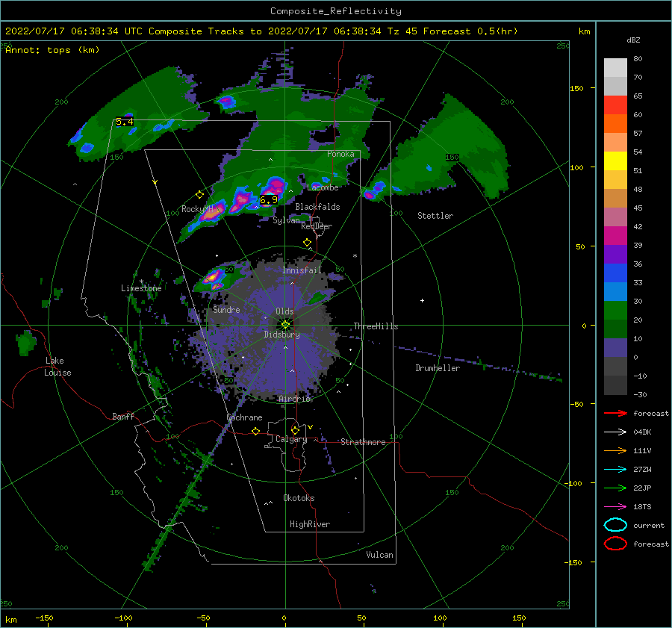Click the RockyMH label
This screenshot has width=672, height=628.
197,209
